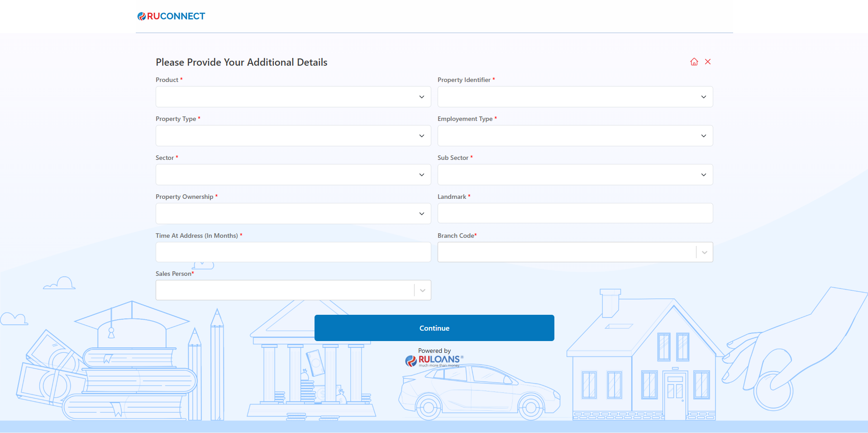Click the Sales Person search field
868x433 pixels.
coord(284,290)
